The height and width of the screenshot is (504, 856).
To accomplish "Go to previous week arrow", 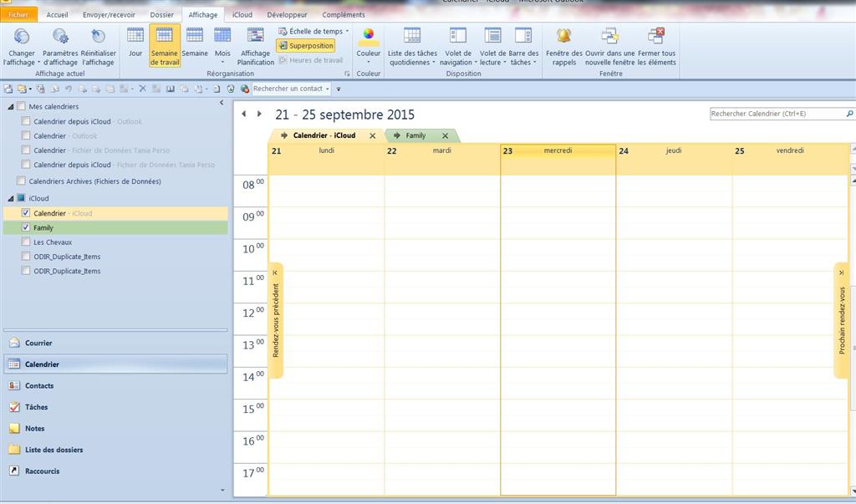I will coord(244,114).
